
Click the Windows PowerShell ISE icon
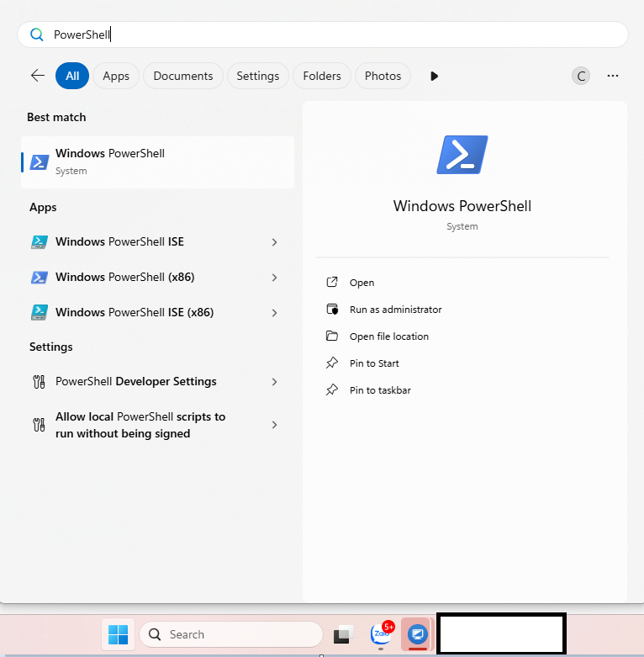point(40,241)
